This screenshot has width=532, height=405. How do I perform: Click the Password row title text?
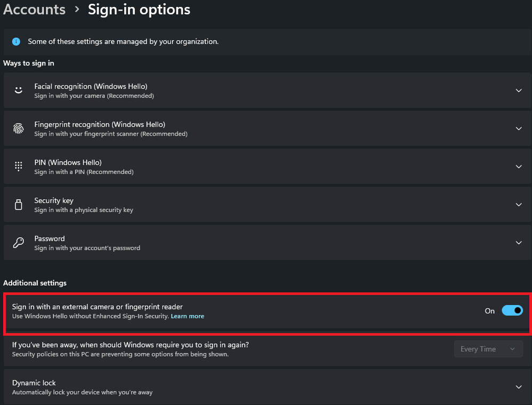(50, 238)
